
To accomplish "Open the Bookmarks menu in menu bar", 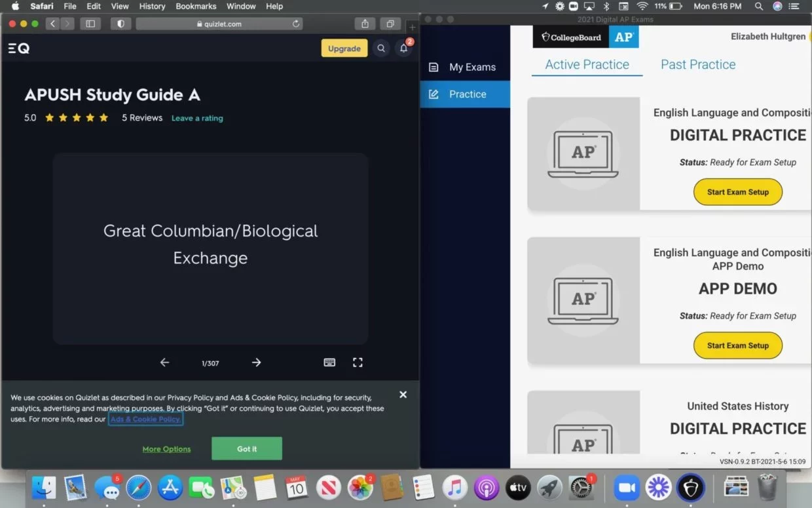I will coord(196,6).
